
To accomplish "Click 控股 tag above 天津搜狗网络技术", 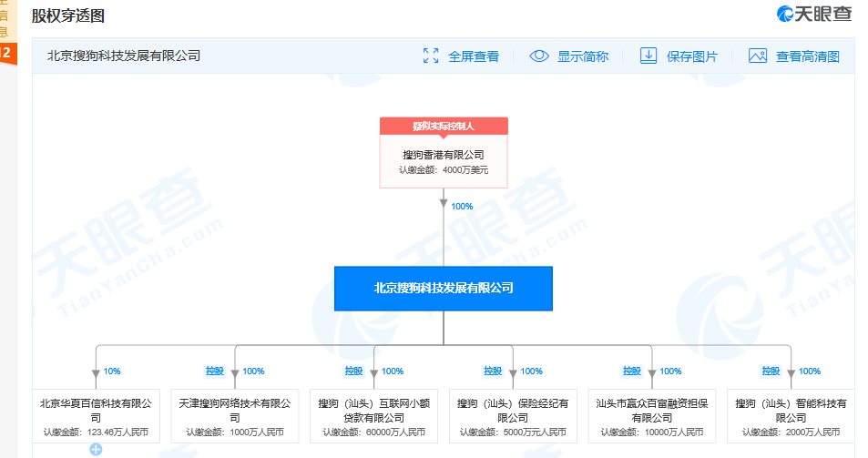I will pos(215,371).
